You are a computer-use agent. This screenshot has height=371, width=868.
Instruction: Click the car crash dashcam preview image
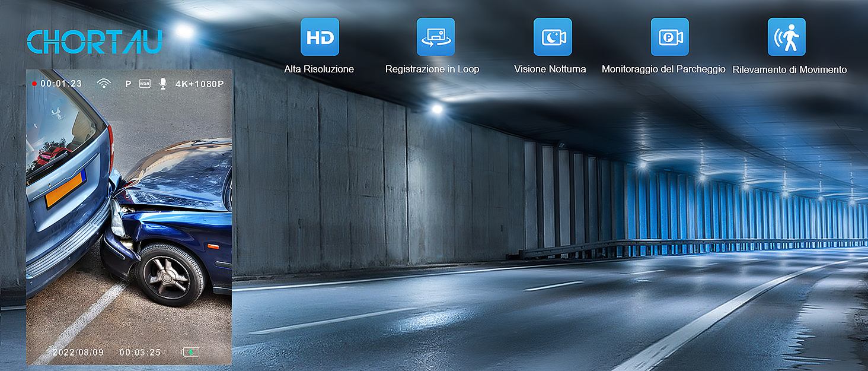click(x=129, y=218)
